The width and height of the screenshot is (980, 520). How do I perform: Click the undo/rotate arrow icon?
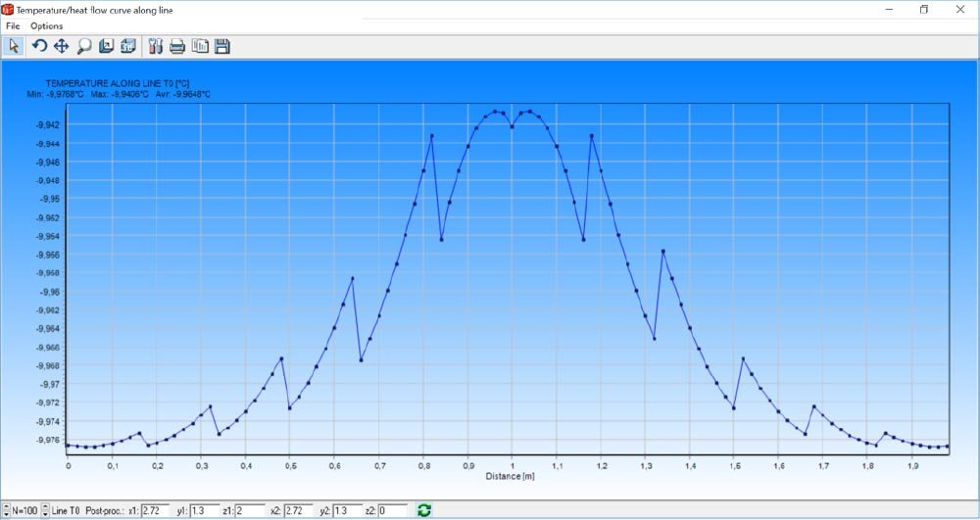click(39, 46)
